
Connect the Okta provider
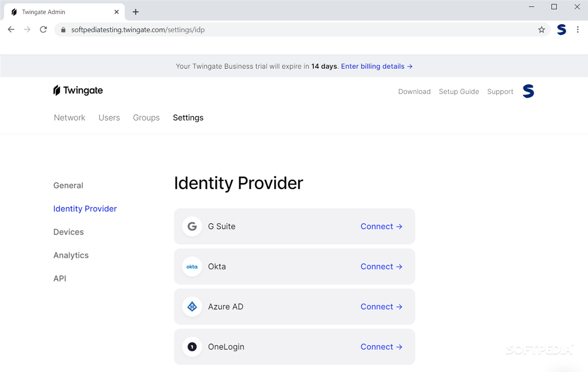point(381,267)
